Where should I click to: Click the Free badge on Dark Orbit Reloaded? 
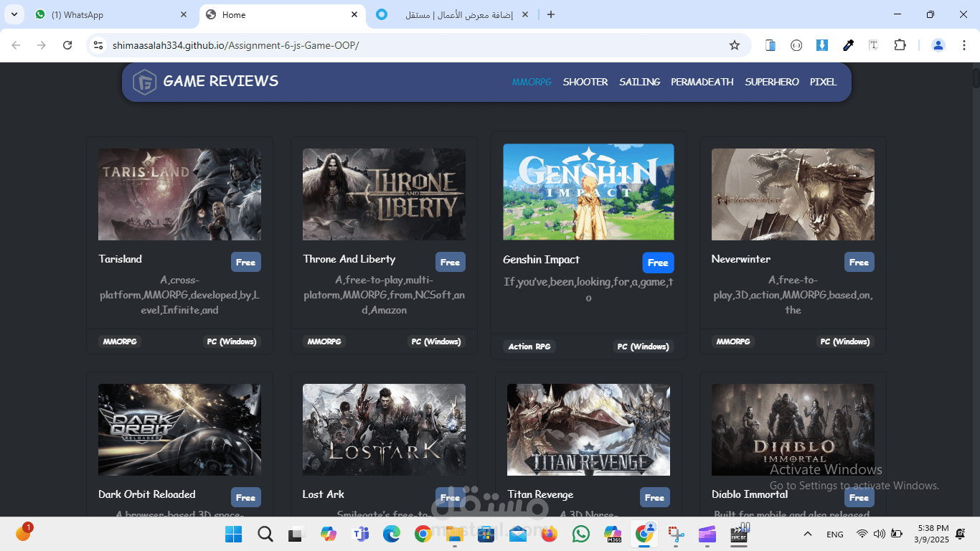coord(246,497)
